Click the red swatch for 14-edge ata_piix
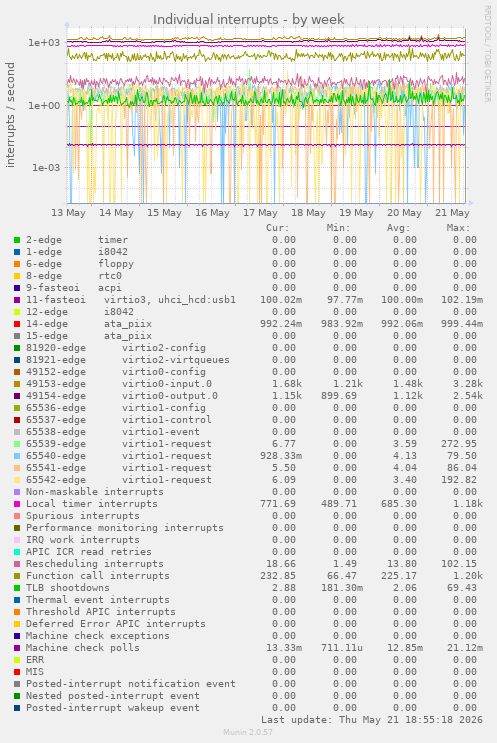The width and height of the screenshot is (497, 743). click(x=17, y=324)
